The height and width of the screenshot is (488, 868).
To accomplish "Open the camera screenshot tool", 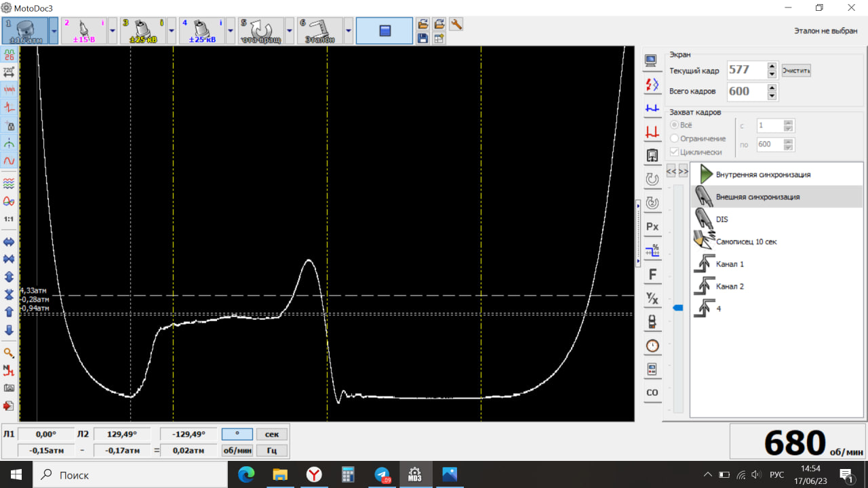I will click(9, 388).
